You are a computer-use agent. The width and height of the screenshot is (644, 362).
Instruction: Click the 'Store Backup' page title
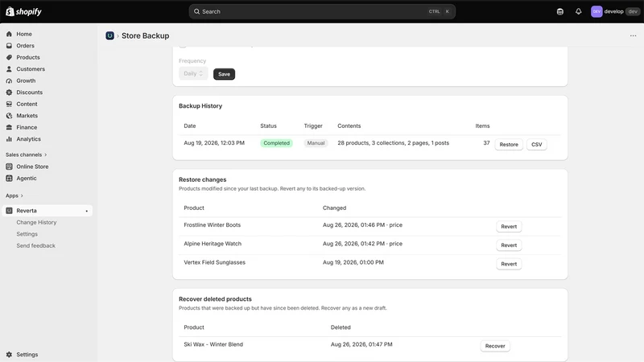pyautogui.click(x=145, y=35)
